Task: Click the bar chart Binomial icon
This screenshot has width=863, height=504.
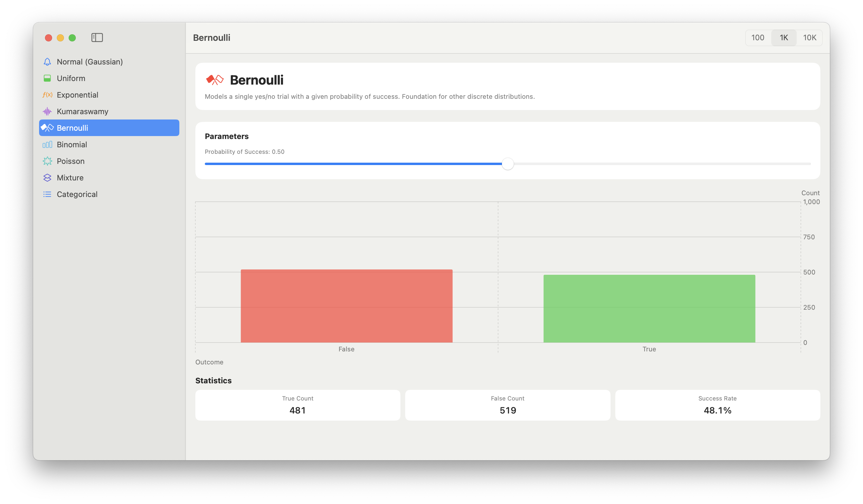Action: click(x=47, y=145)
